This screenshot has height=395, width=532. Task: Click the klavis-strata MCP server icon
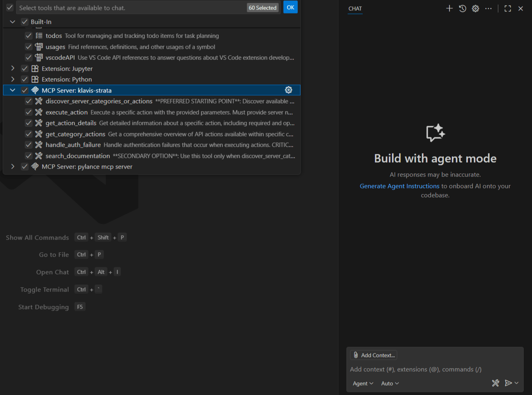35,90
